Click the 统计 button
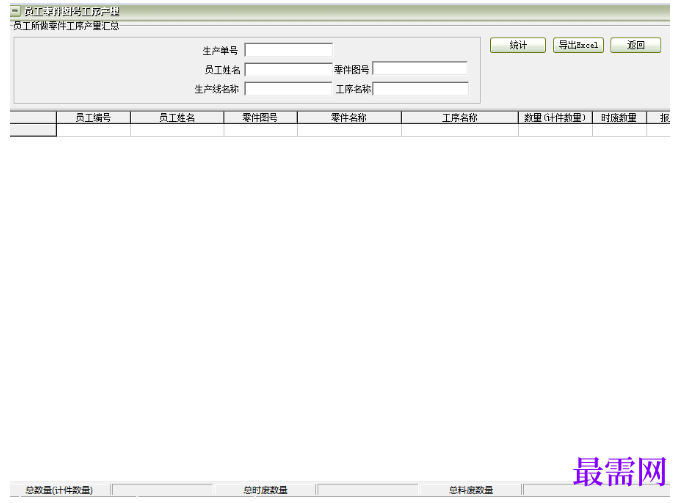The height and width of the screenshot is (503, 685). coord(518,45)
